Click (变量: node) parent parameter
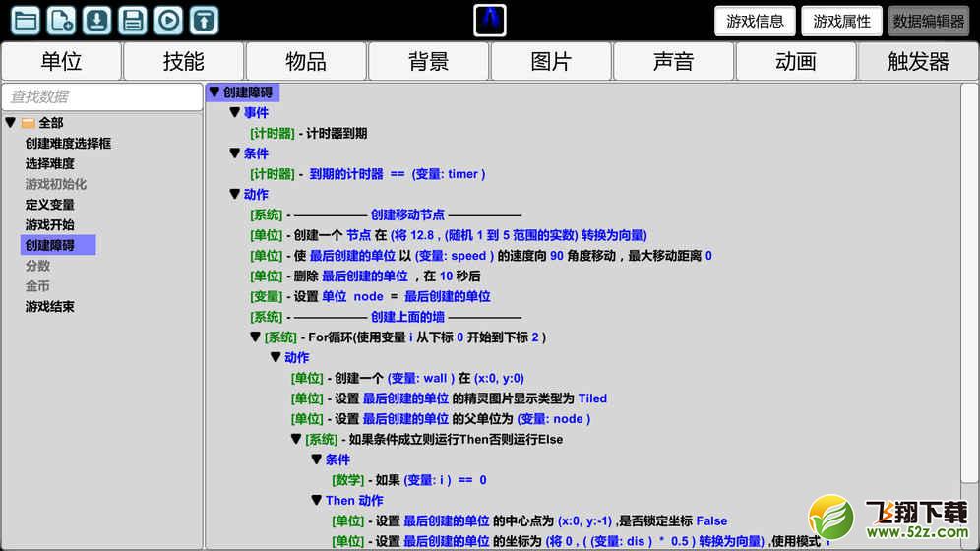 point(554,419)
